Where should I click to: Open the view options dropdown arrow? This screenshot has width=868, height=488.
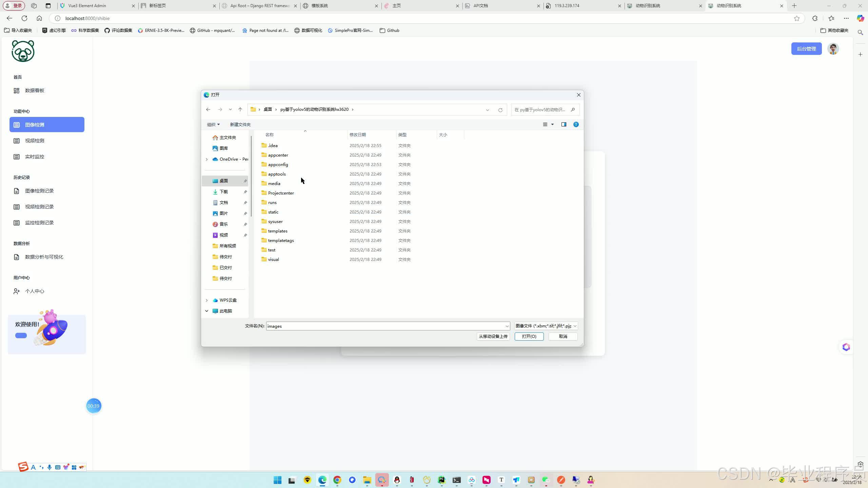(x=552, y=124)
